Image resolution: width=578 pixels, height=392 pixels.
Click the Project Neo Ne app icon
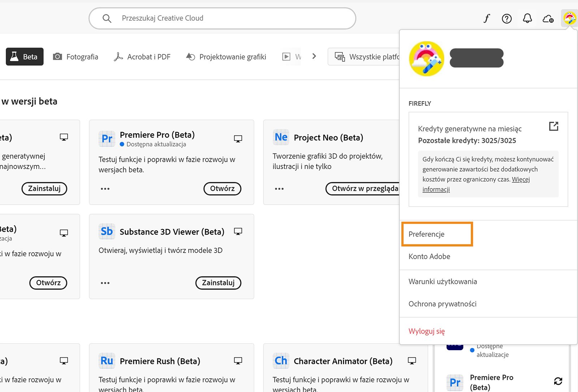pyautogui.click(x=281, y=137)
